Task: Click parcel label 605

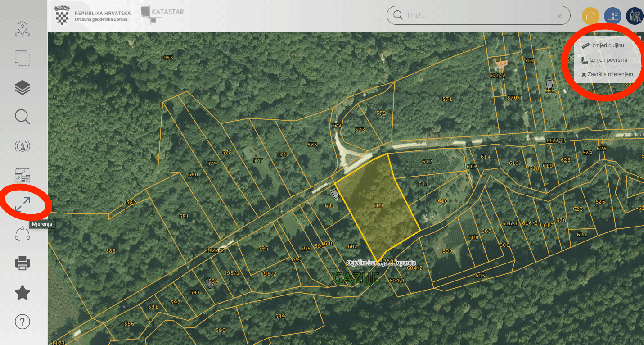Action: pyautogui.click(x=480, y=275)
